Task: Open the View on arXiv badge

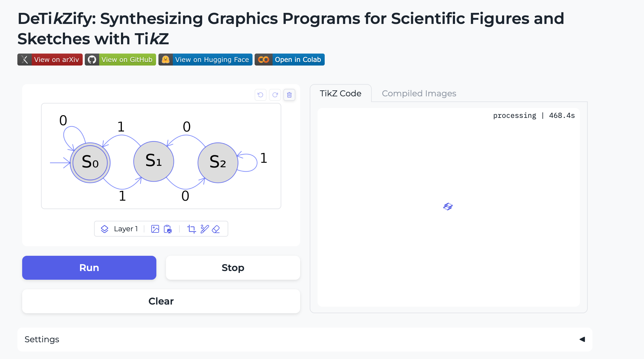Action: pyautogui.click(x=50, y=60)
